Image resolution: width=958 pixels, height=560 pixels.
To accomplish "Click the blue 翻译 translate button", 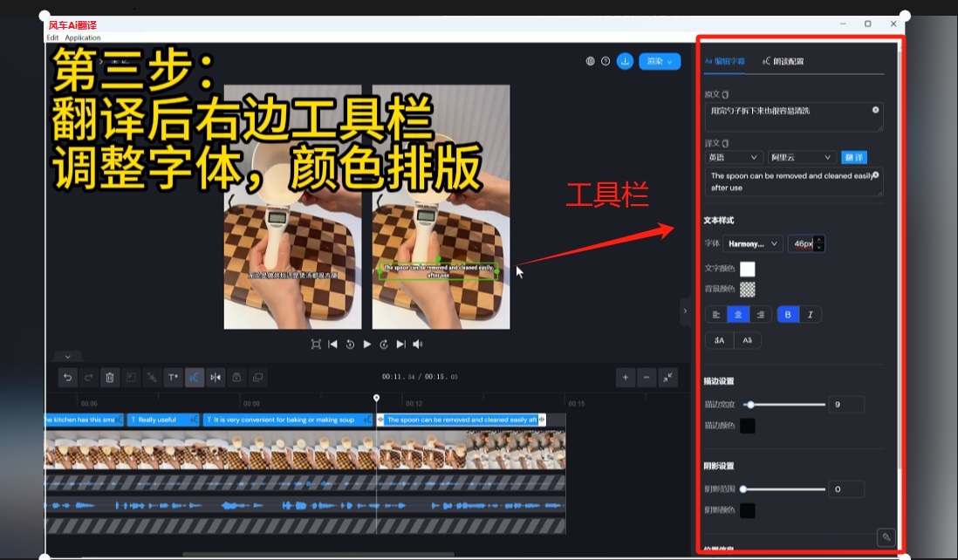I will (x=854, y=158).
